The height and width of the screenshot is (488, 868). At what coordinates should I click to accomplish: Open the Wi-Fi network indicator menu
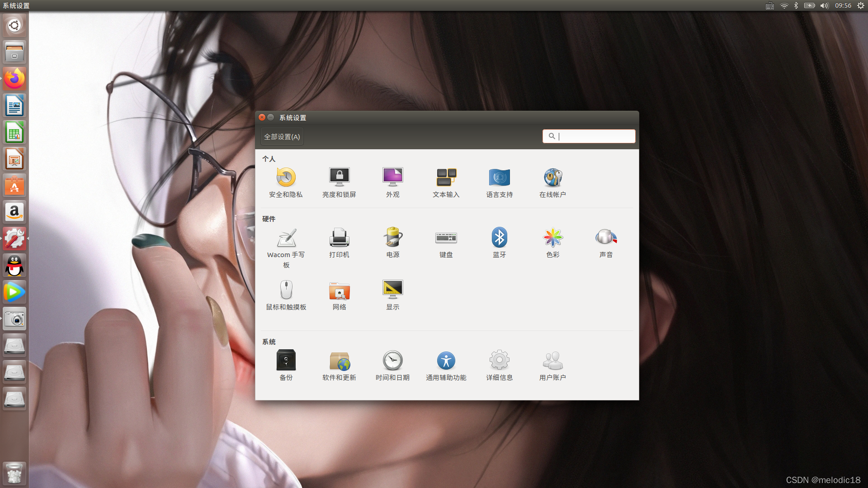784,5
